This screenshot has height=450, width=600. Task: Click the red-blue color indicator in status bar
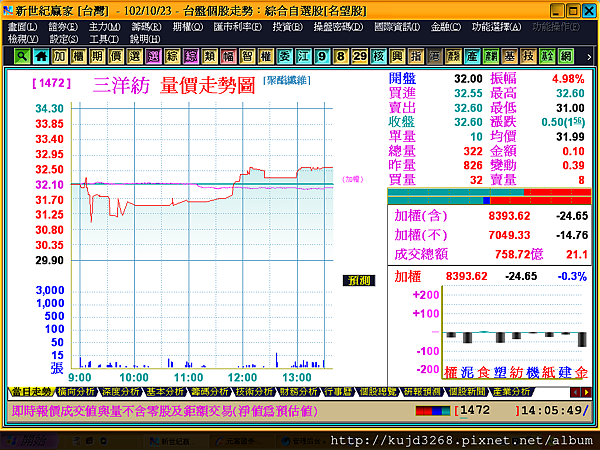(x=433, y=411)
